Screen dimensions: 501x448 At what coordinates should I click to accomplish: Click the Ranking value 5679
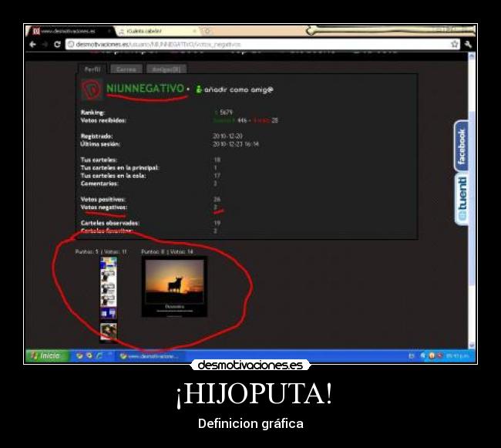click(x=226, y=112)
